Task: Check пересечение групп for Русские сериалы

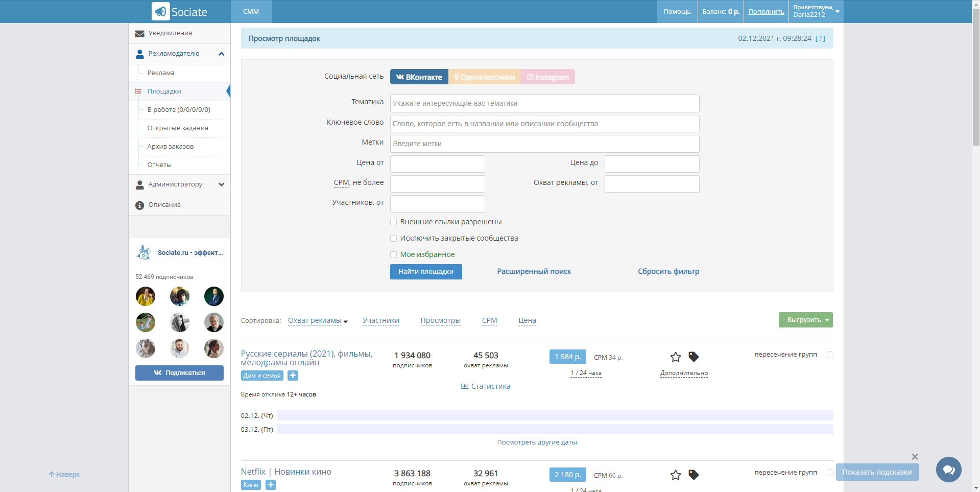Action: coord(830,355)
